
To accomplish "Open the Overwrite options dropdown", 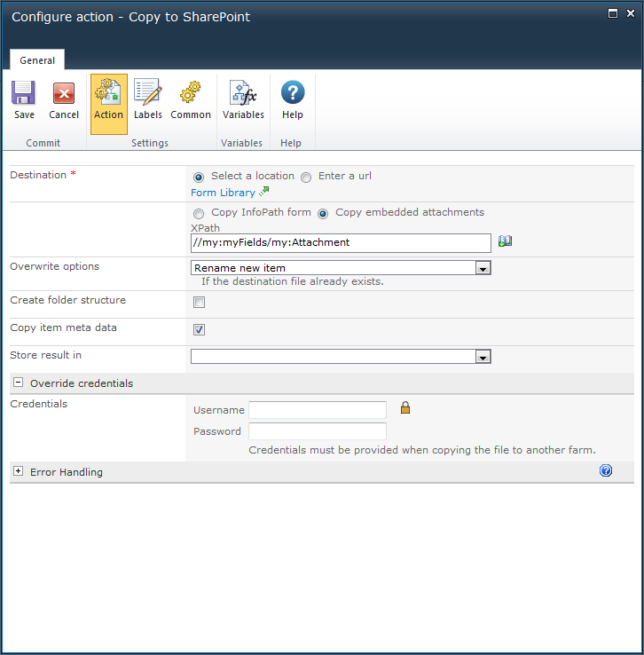I will click(x=341, y=268).
